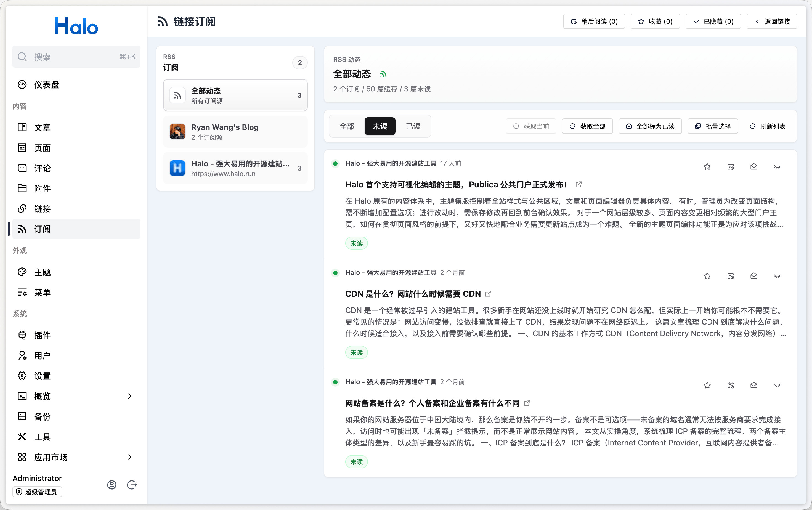This screenshot has height=510, width=812.
Task: Star the Publica 公共门户 article as favorite
Action: click(x=707, y=167)
